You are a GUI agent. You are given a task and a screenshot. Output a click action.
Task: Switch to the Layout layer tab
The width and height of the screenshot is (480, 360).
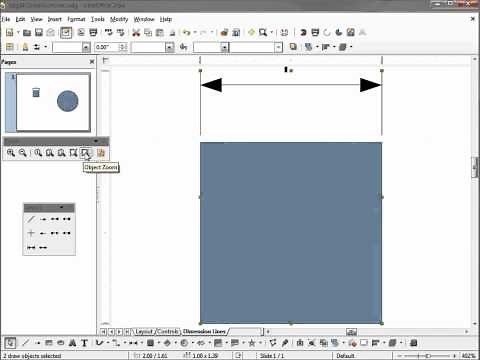pos(144,332)
